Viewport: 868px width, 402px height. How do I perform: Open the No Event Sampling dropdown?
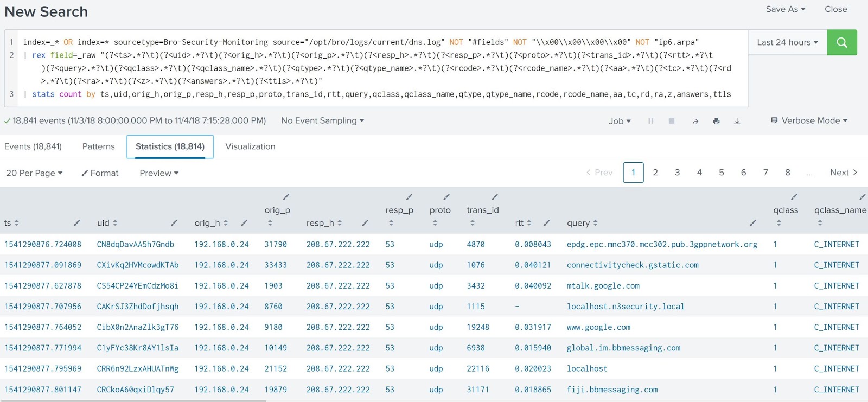(x=322, y=120)
